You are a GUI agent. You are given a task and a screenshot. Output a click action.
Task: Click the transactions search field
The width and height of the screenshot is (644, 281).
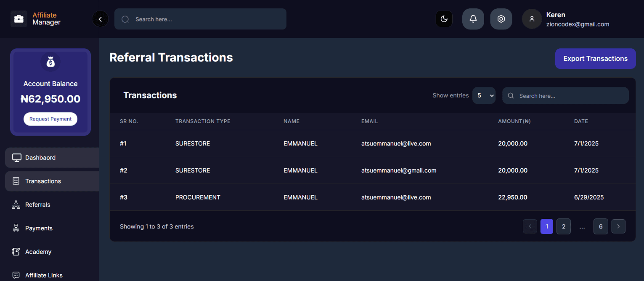coord(565,95)
